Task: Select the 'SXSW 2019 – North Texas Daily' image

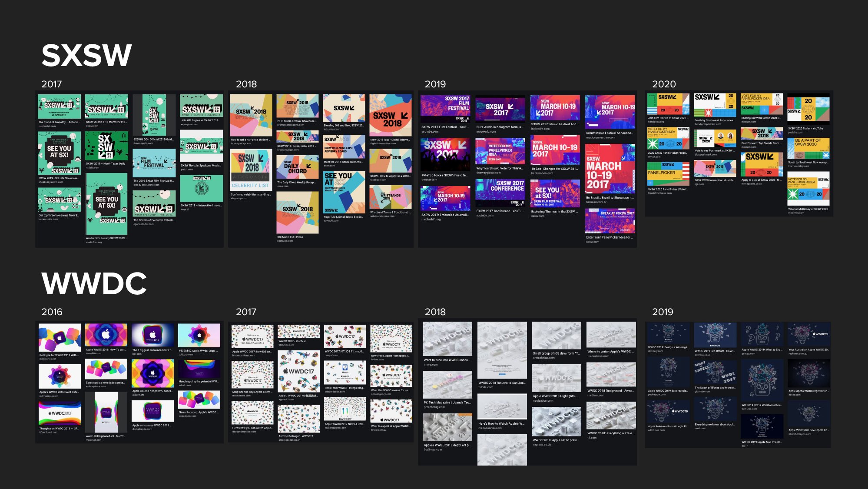Action: [106, 146]
